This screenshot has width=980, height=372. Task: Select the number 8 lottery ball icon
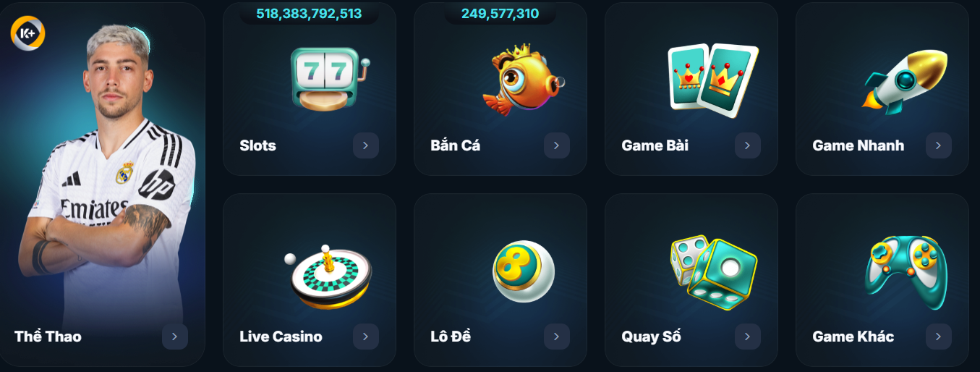coord(524,271)
